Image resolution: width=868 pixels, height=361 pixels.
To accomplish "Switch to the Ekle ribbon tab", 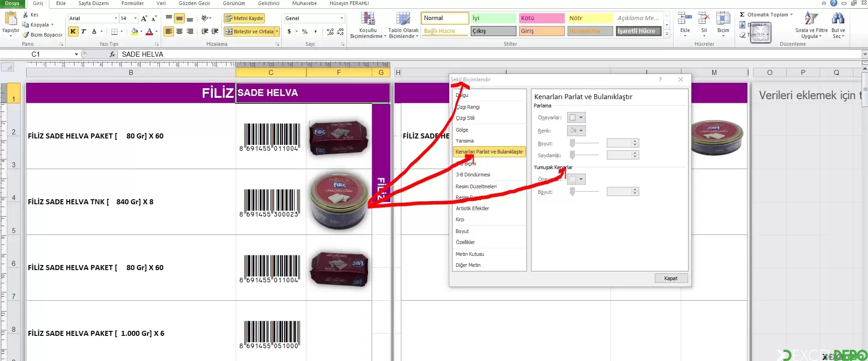I will pyautogui.click(x=61, y=3).
